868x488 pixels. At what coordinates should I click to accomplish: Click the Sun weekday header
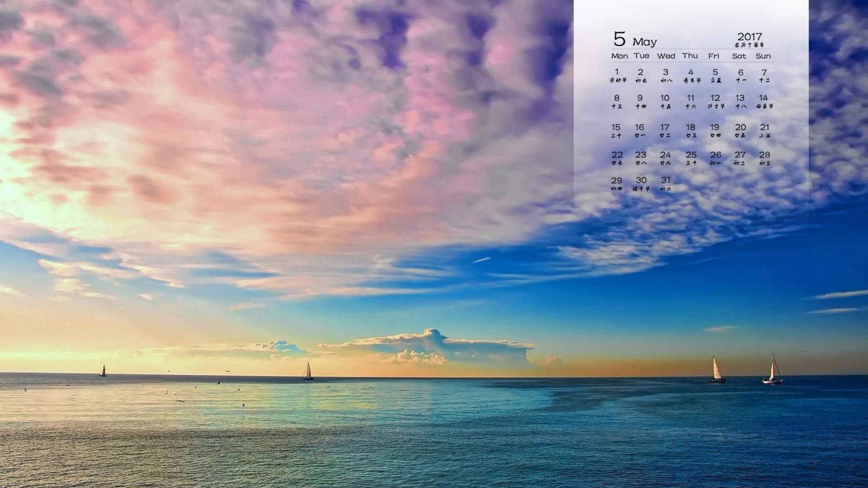(x=763, y=56)
